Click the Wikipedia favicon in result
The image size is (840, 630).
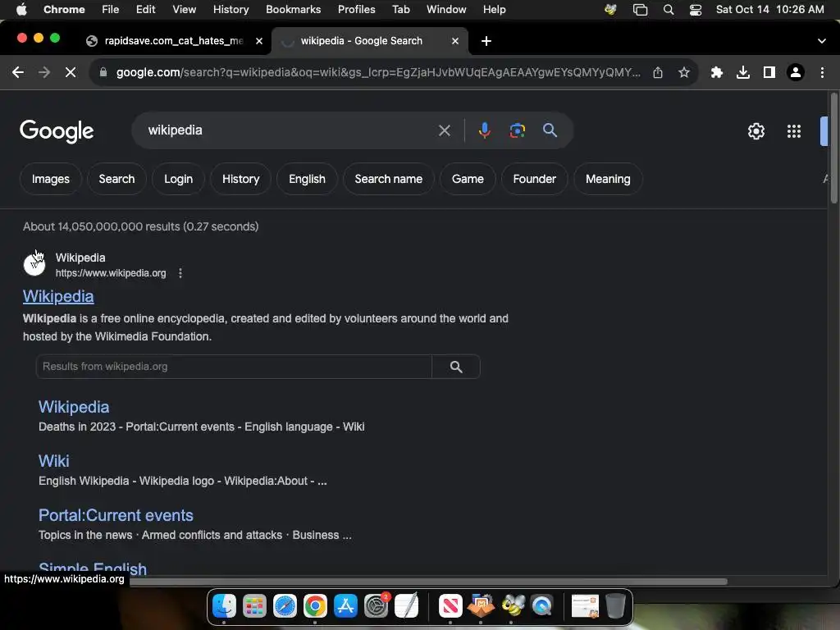pyautogui.click(x=34, y=265)
